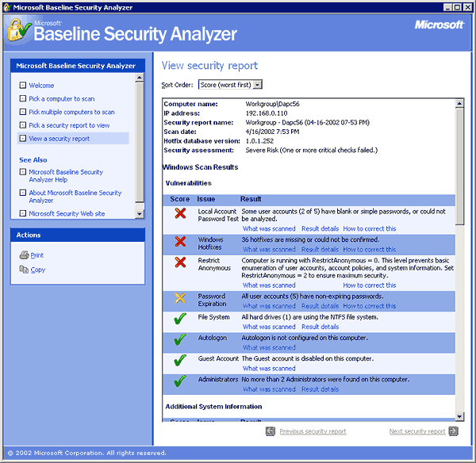Click the Next security report arrow icon

pyautogui.click(x=454, y=431)
